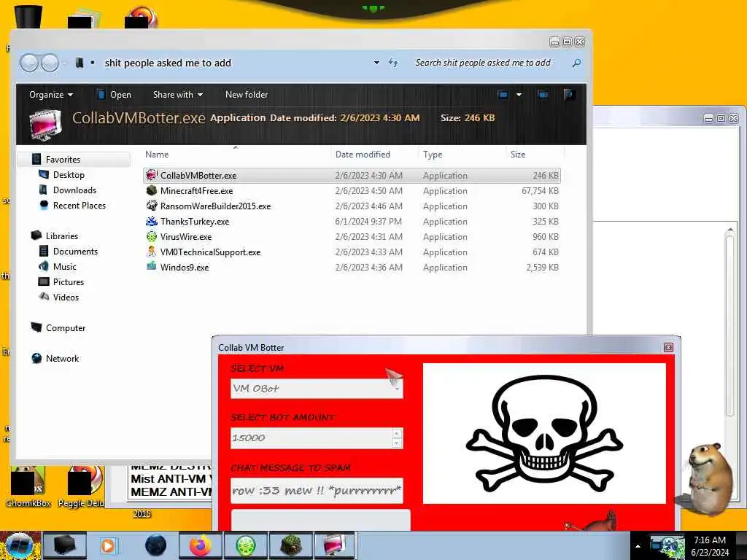Open the Select VM combo box

pyautogui.click(x=317, y=389)
